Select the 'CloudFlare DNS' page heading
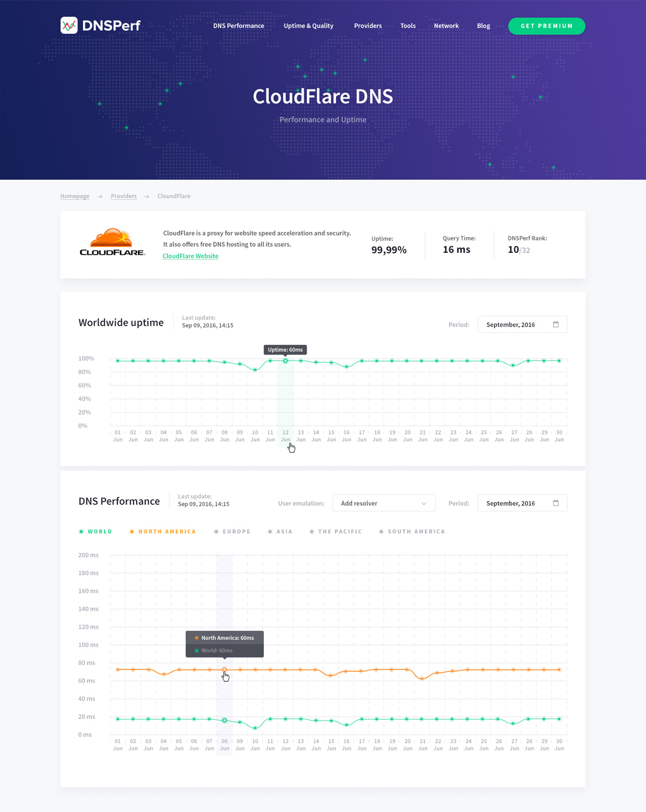This screenshot has width=646, height=812. click(323, 96)
